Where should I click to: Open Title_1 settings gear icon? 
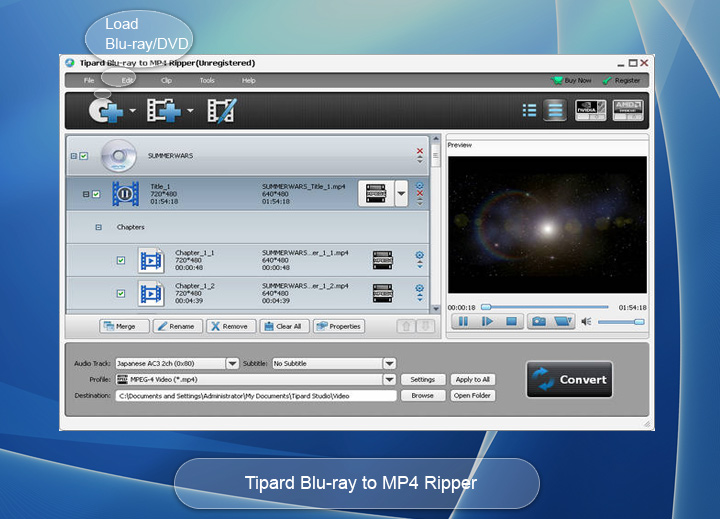(420, 186)
